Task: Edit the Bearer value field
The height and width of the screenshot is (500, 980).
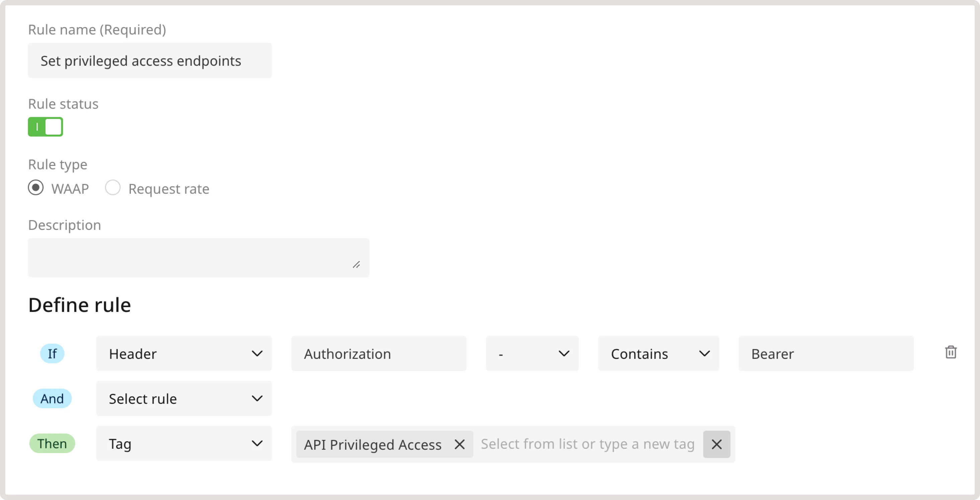Action: click(x=826, y=354)
